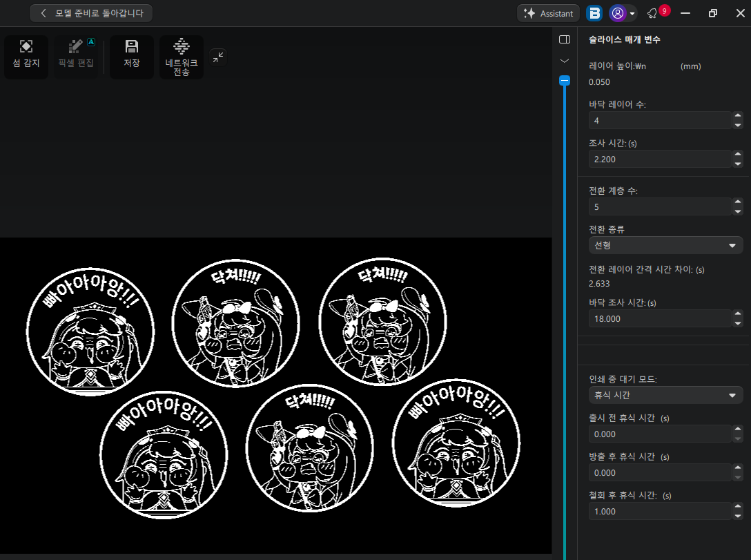Click top-left 빠아아아앙 badge in slice preview

(x=90, y=331)
